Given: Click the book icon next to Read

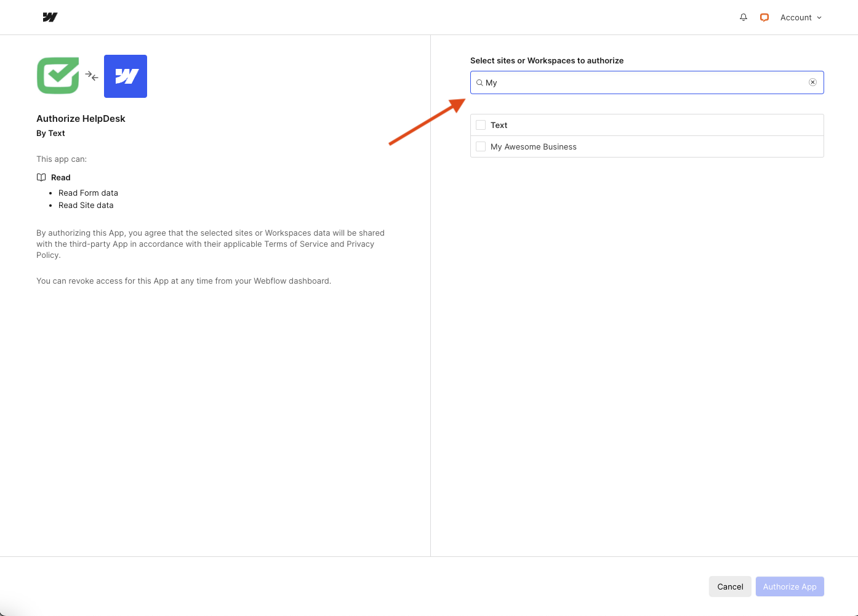Looking at the screenshot, I should click(x=41, y=177).
